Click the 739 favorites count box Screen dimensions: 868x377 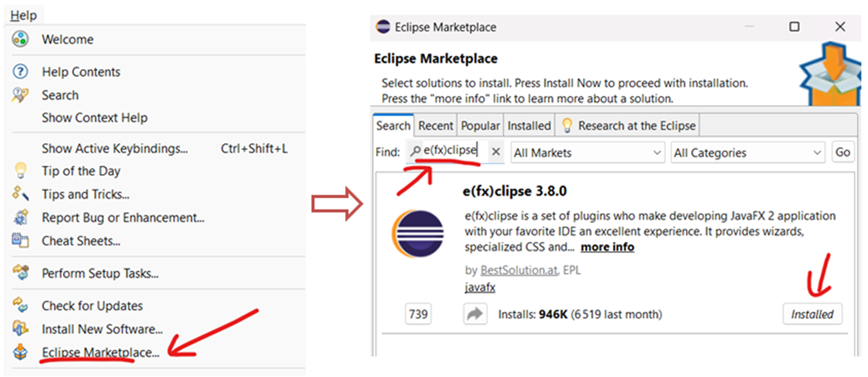(418, 314)
